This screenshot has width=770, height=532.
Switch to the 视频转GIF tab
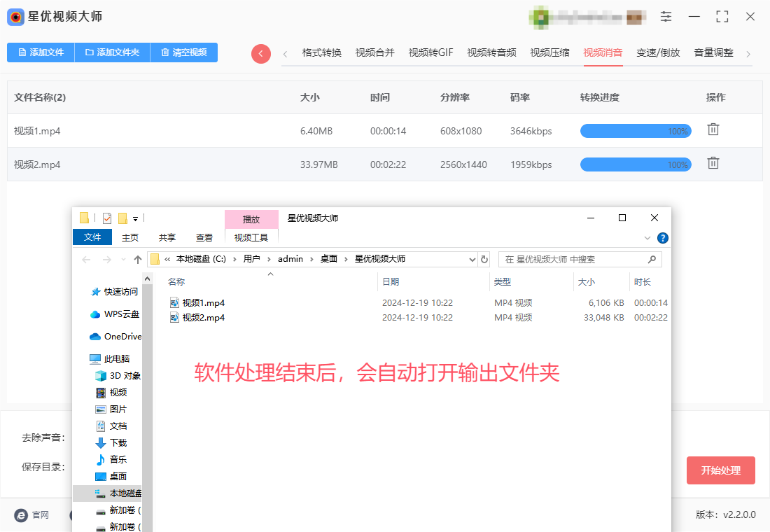click(x=431, y=52)
